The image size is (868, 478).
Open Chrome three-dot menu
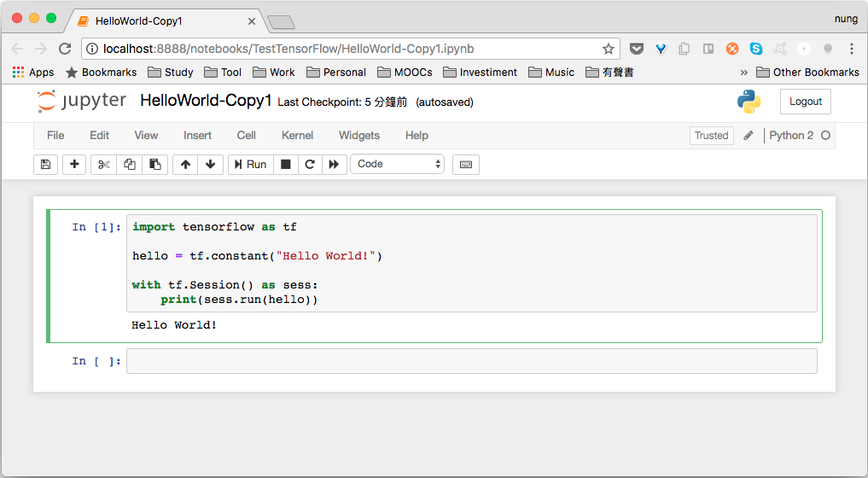click(852, 49)
